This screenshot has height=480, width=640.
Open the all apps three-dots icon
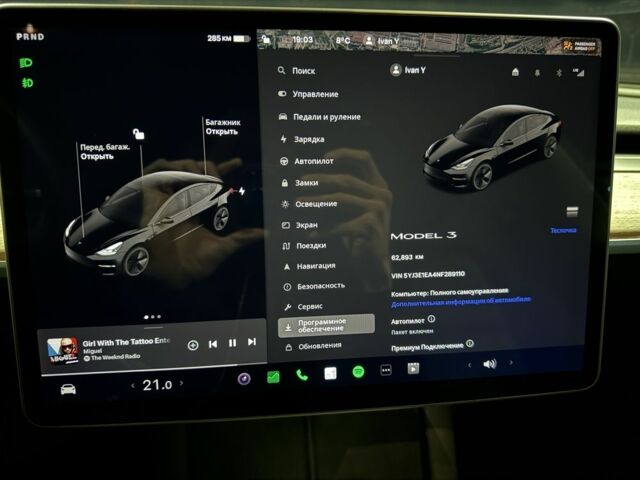pos(386,370)
